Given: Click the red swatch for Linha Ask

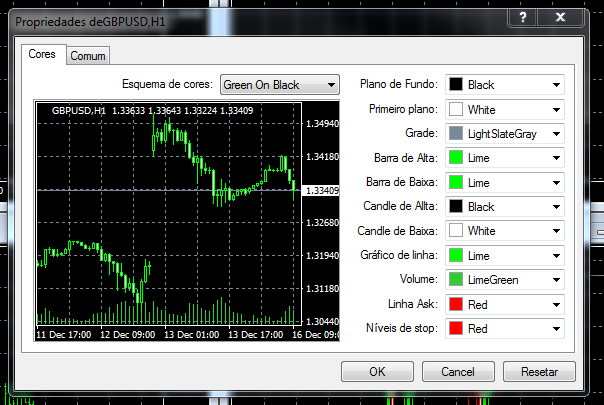Looking at the screenshot, I should point(456,304).
